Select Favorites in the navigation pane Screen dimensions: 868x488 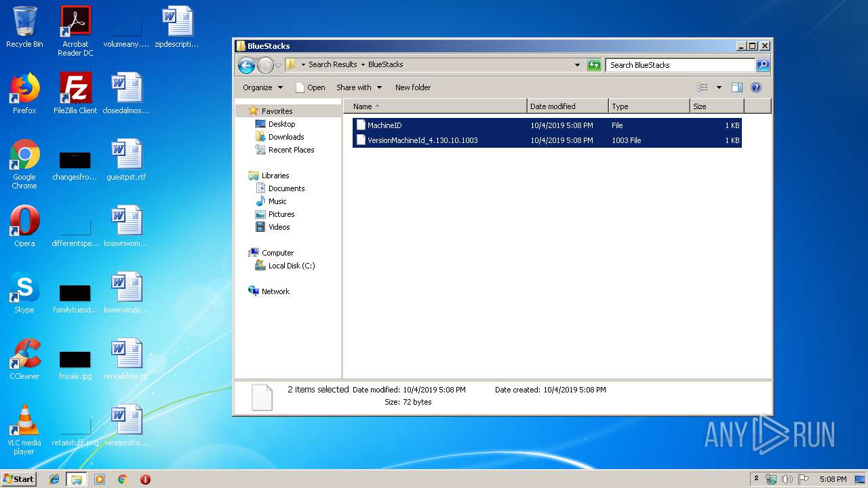click(x=277, y=111)
